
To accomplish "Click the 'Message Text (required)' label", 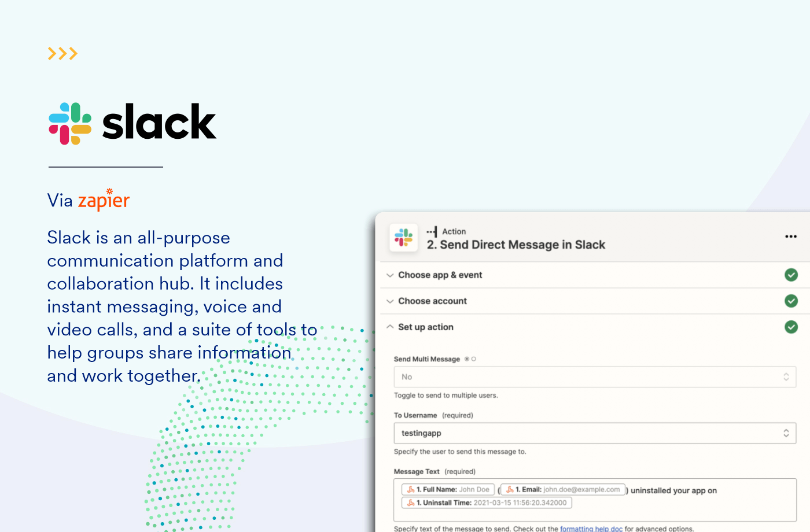I will click(x=435, y=472).
